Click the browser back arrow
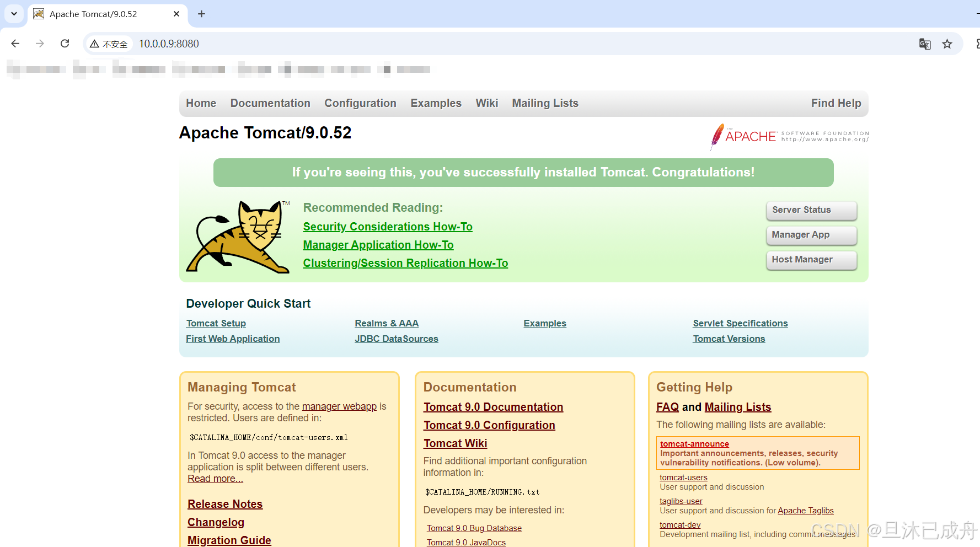The height and width of the screenshot is (547, 980). (x=15, y=44)
